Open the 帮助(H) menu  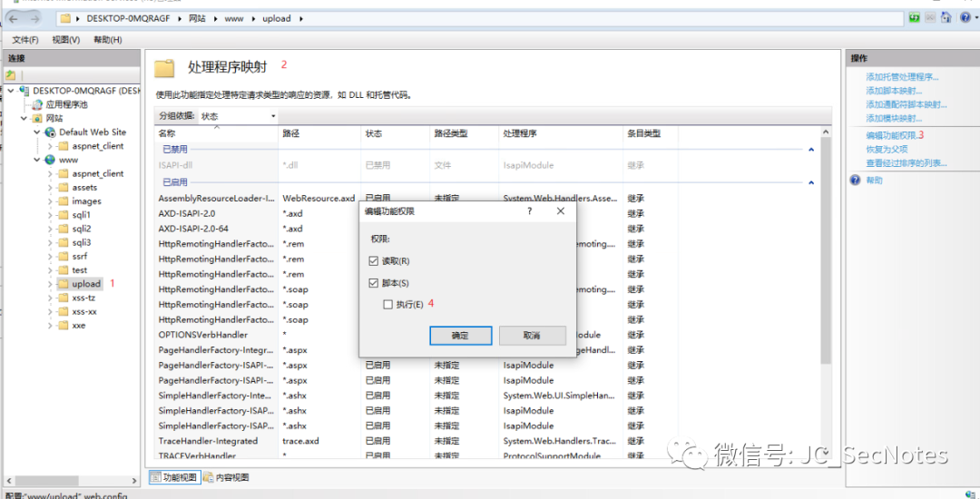click(107, 40)
